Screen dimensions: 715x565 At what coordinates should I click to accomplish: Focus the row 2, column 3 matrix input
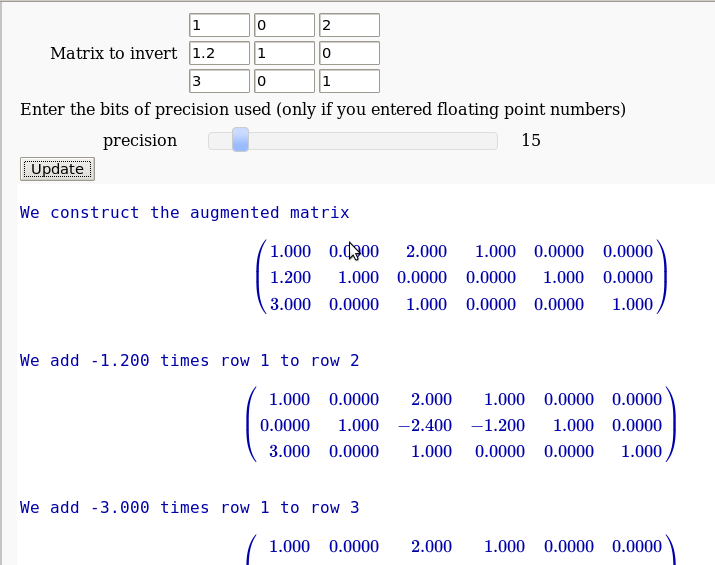click(349, 53)
